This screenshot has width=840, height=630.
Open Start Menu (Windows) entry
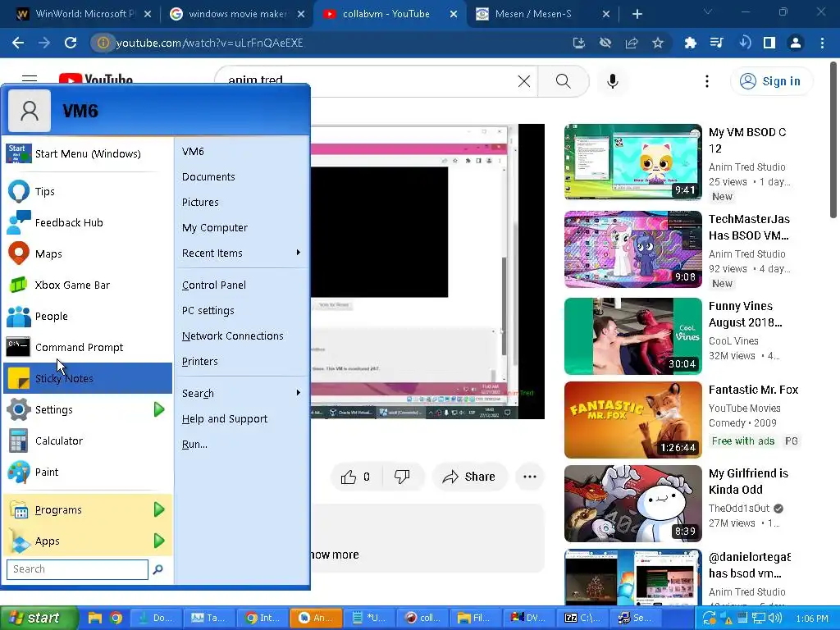[88, 153]
